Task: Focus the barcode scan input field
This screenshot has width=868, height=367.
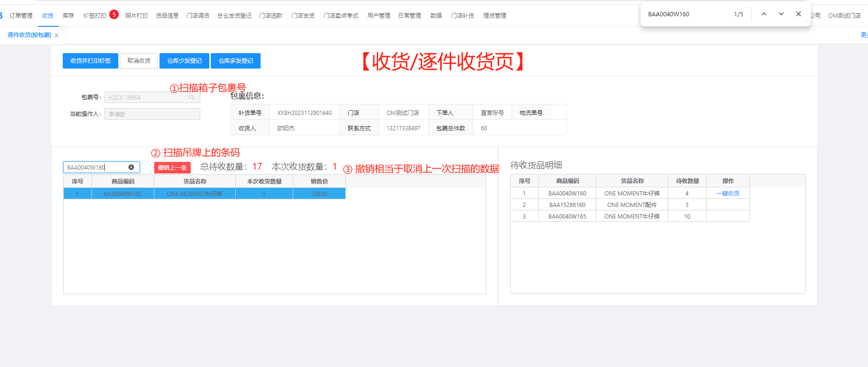Action: 96,167
